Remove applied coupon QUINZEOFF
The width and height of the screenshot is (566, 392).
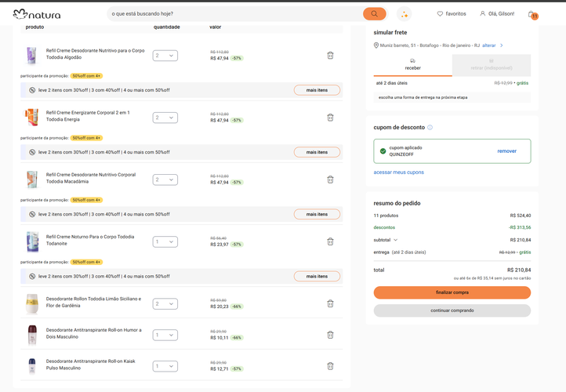point(506,151)
